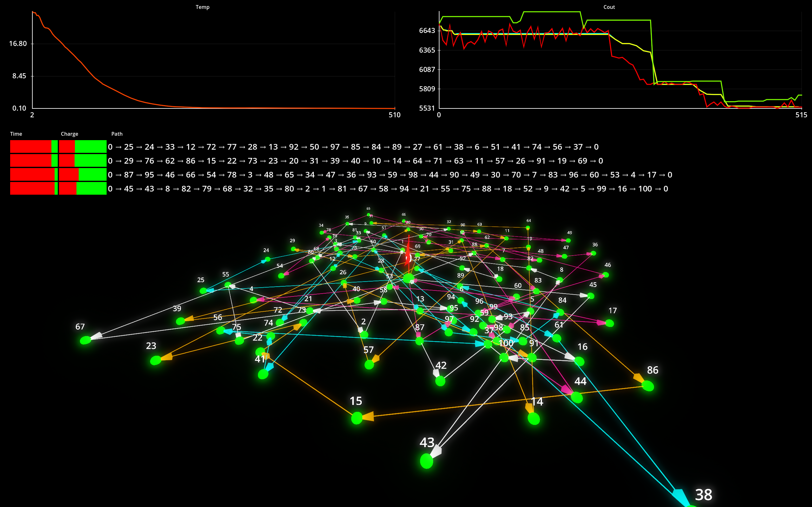Click the green node labeled 38
This screenshot has height=507, width=812.
click(x=692, y=506)
